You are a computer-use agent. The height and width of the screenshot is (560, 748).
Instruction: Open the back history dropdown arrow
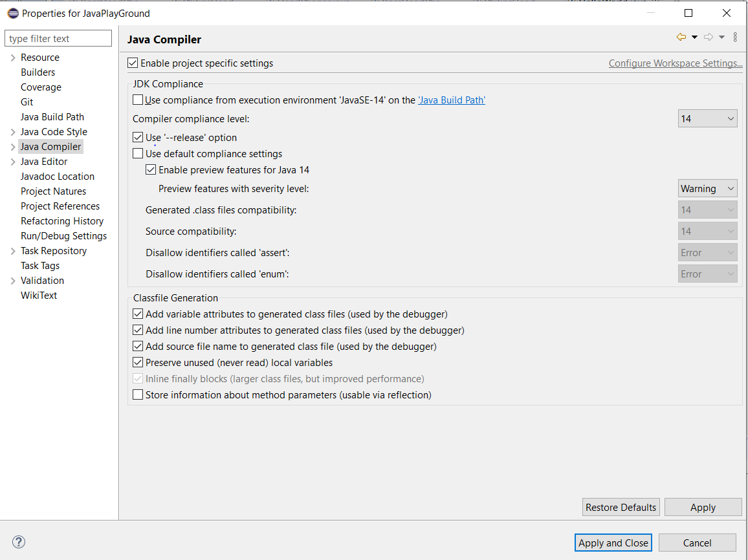coord(694,37)
